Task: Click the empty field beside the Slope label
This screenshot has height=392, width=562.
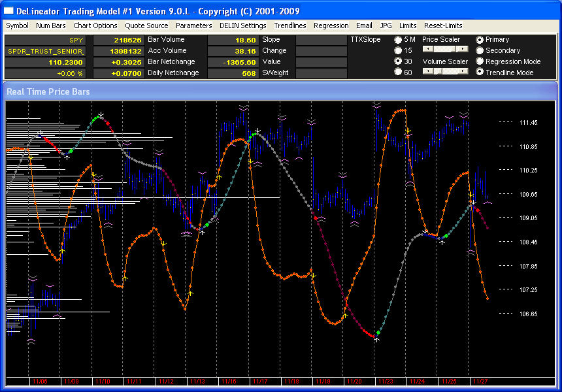Action: [x=321, y=40]
